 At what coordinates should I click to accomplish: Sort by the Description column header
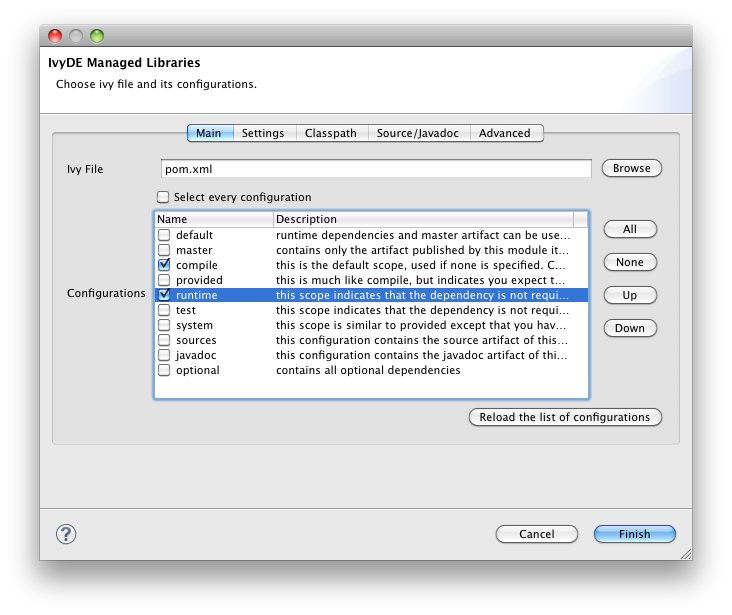point(422,219)
